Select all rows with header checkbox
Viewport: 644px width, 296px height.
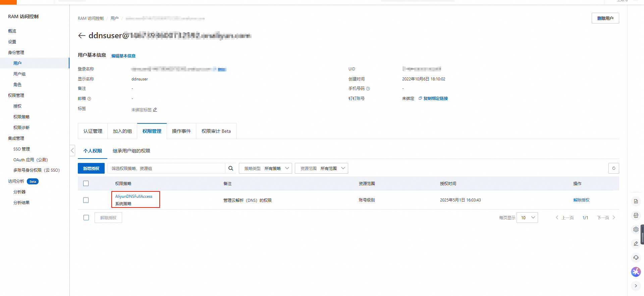(86, 183)
